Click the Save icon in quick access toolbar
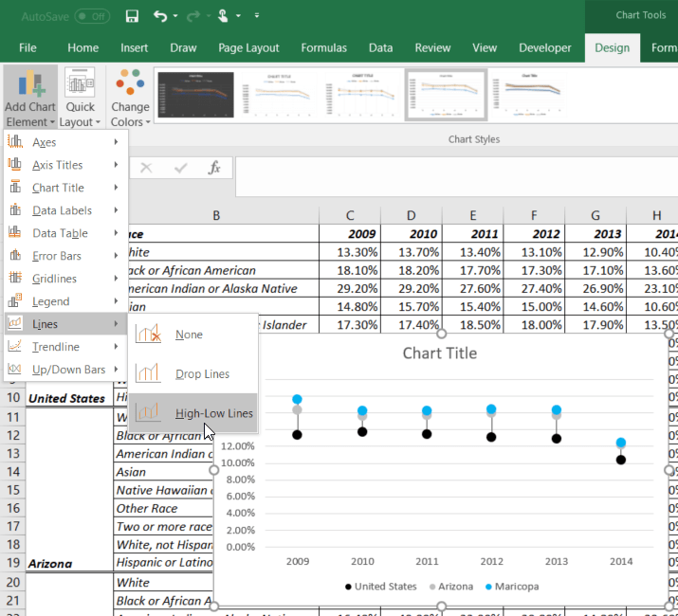678x616 pixels. tap(132, 16)
